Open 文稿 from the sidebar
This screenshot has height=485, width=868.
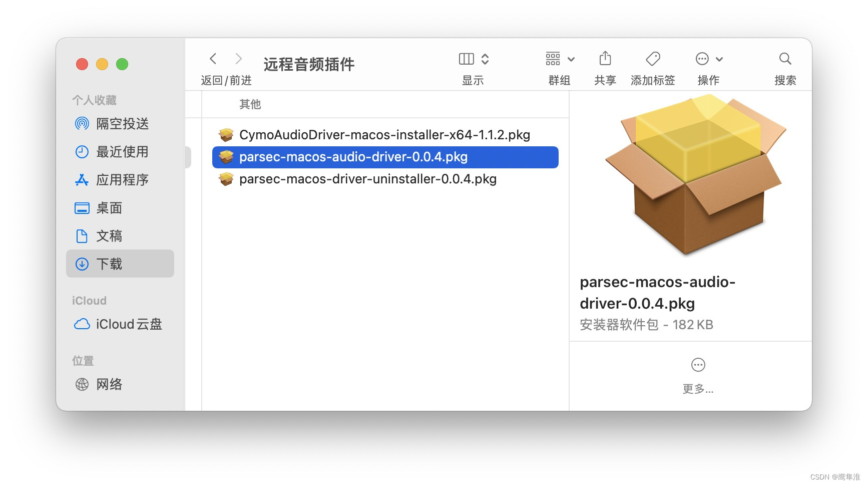point(109,235)
